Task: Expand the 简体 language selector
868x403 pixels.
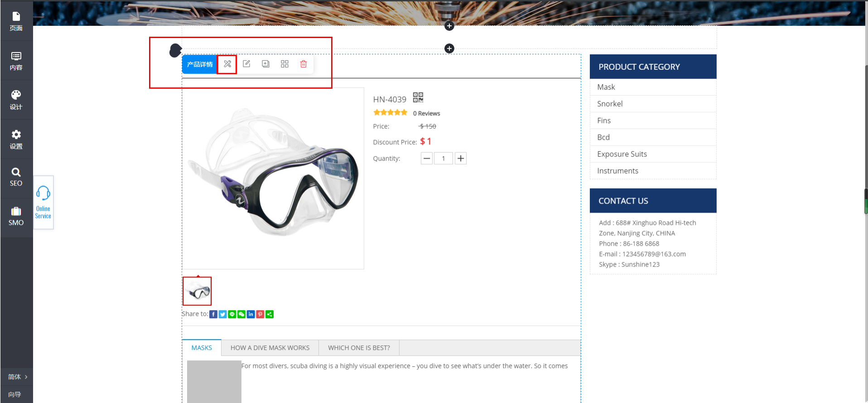Action: 17,377
